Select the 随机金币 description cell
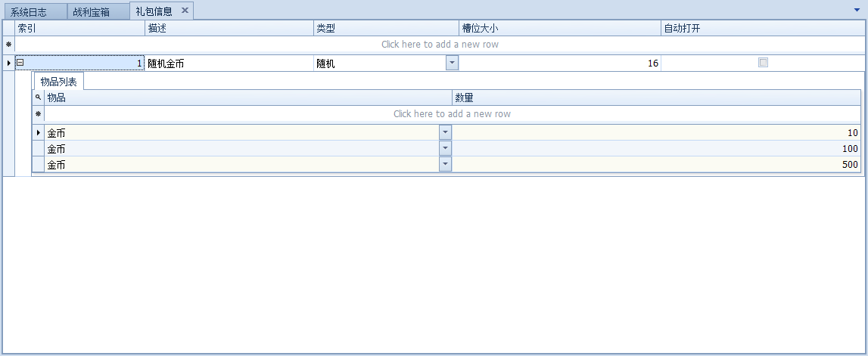Viewport: 868px width, 356px height. click(x=229, y=63)
